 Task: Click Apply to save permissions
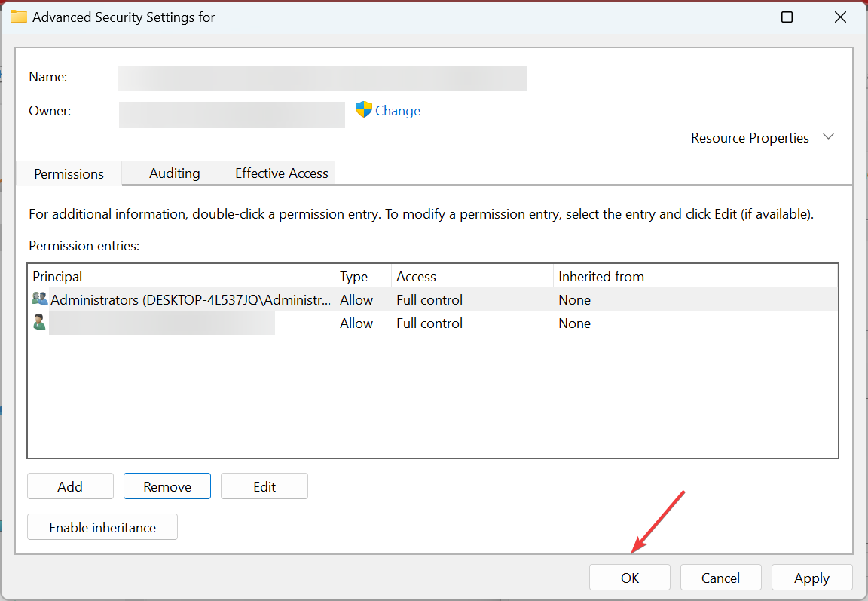coord(811,578)
